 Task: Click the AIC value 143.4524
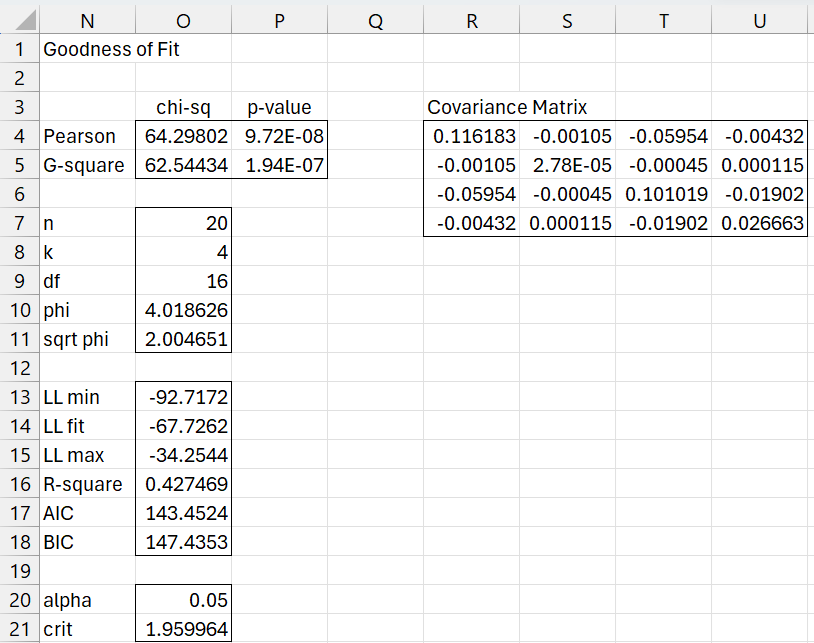182,513
